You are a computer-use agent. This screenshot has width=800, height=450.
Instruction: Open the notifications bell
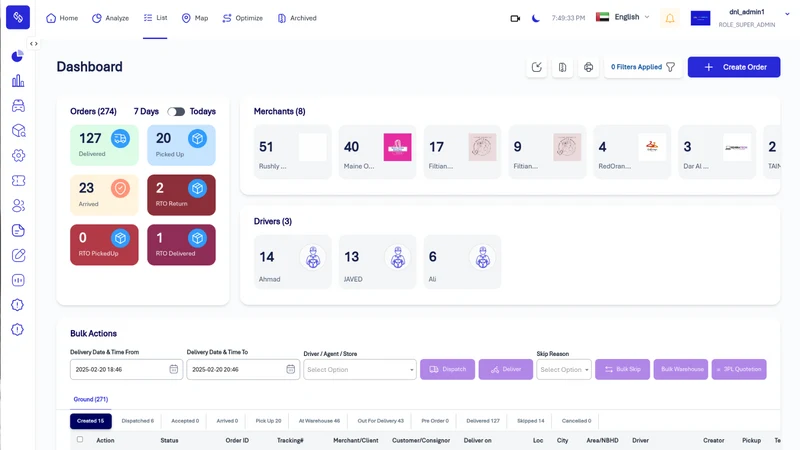tap(670, 18)
